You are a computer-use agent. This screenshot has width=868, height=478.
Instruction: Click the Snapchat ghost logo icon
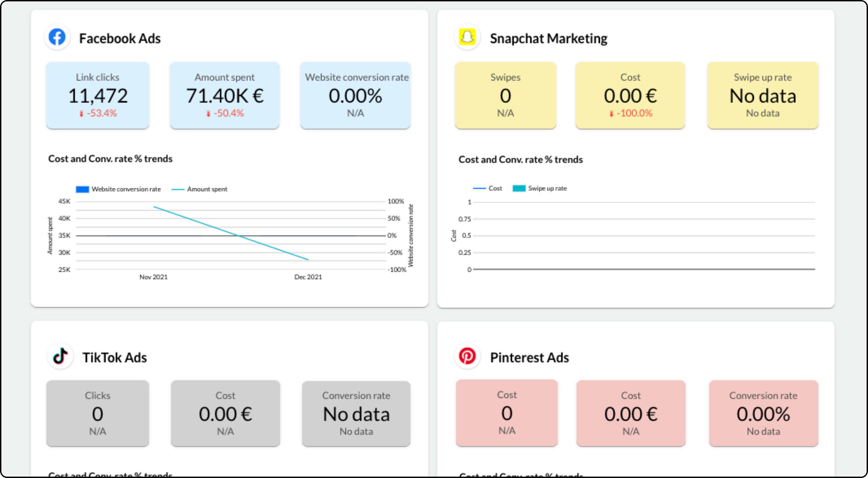point(467,38)
